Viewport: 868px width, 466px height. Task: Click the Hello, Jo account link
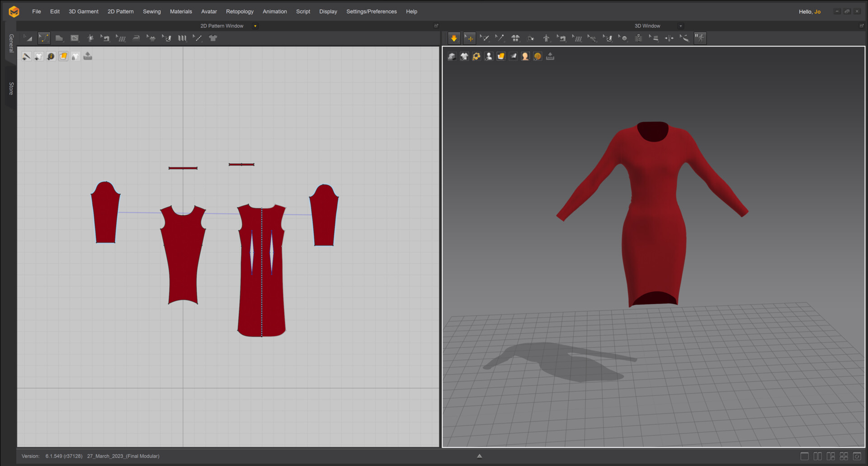click(809, 11)
